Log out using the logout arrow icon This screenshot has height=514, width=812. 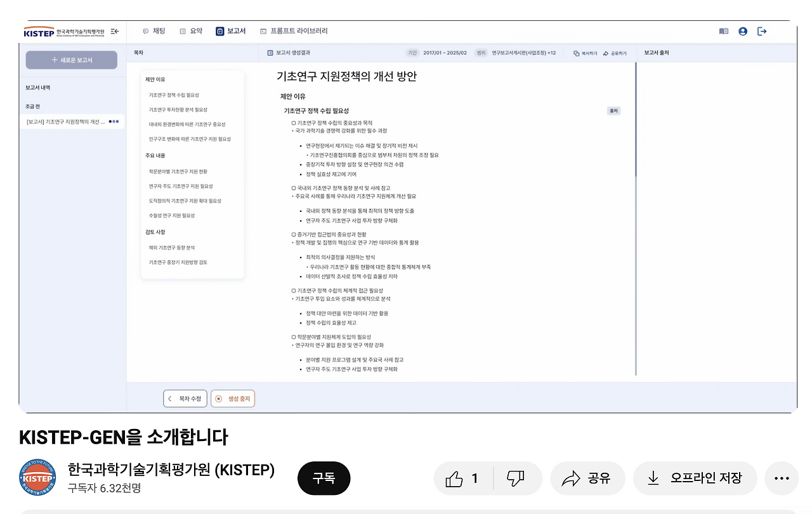pos(761,31)
